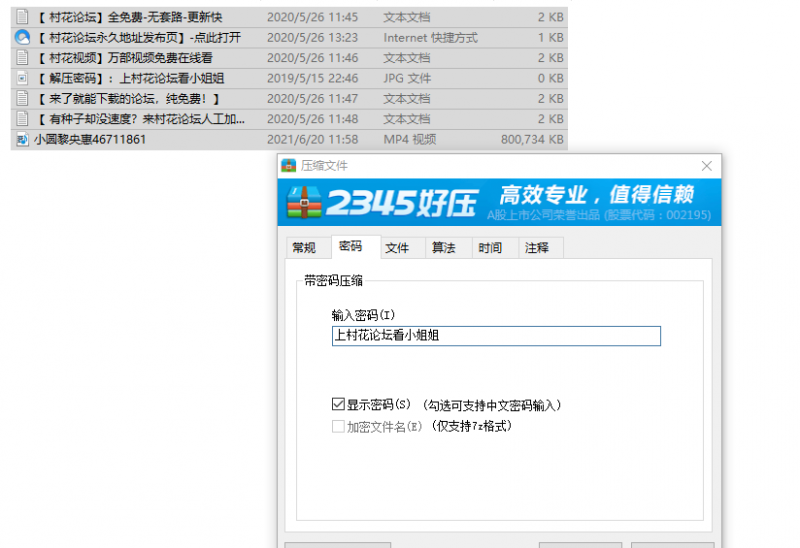Switch to the 算法 tab

(443, 248)
